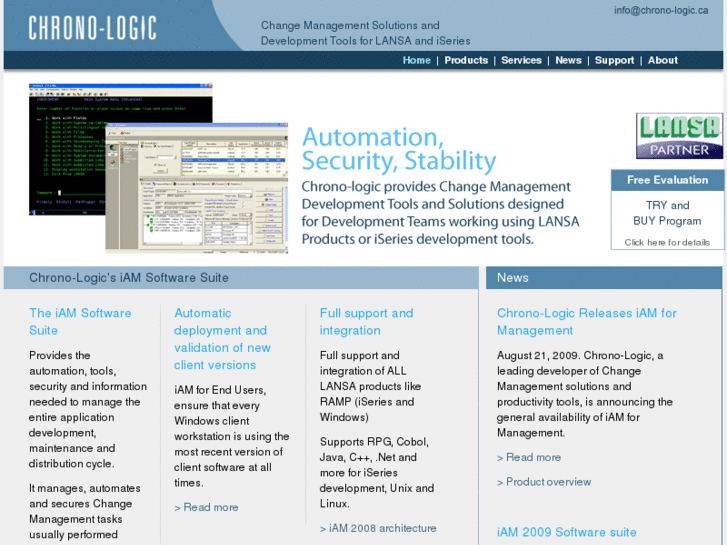Open the About menu item
This screenshot has width=727, height=545.
(x=663, y=60)
